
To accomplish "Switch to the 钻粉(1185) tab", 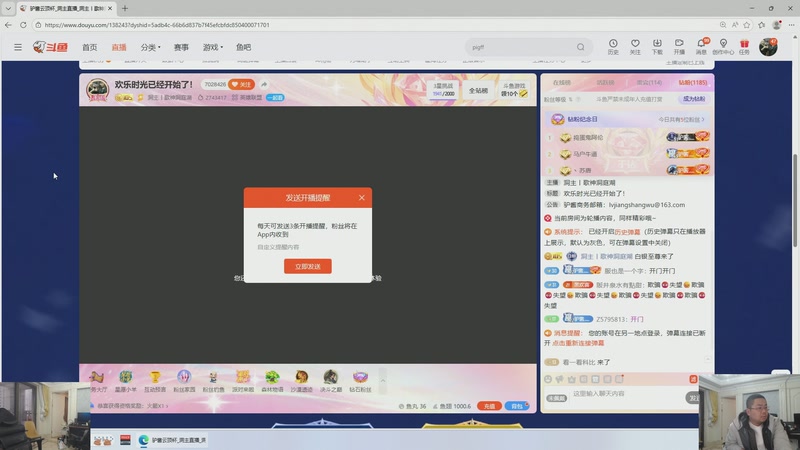I will click(693, 83).
